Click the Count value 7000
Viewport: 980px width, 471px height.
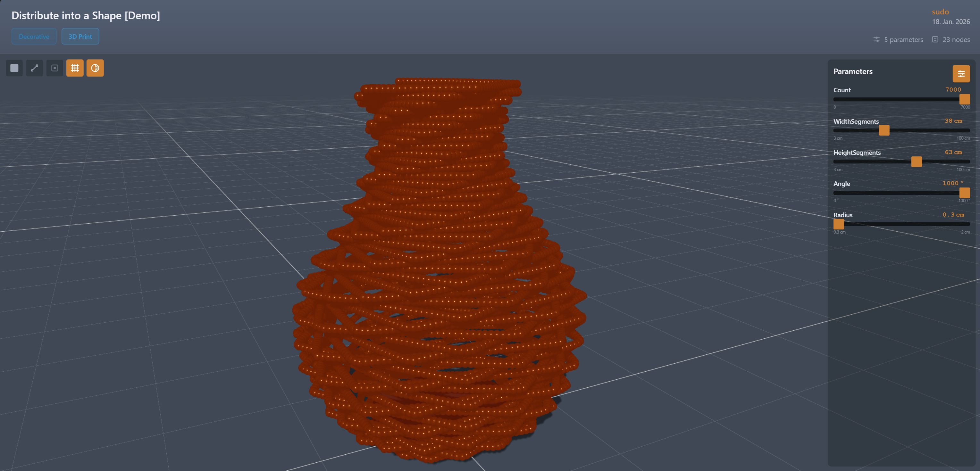coord(953,90)
